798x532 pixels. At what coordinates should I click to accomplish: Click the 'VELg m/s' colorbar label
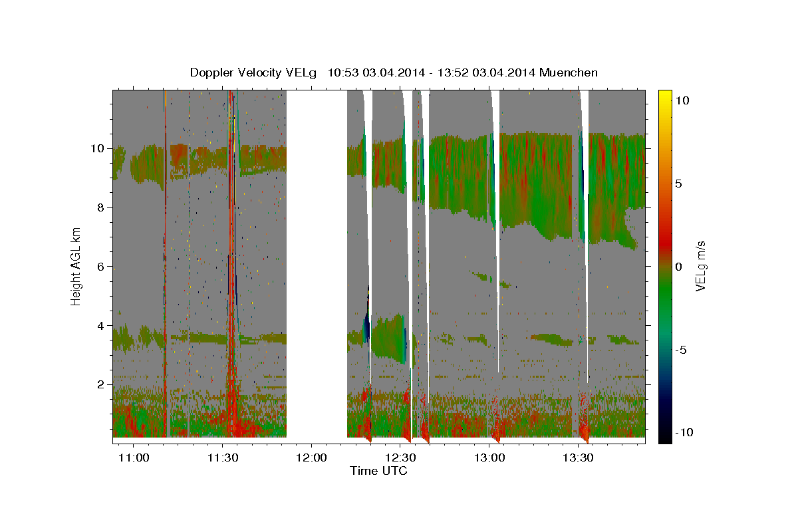tap(700, 266)
